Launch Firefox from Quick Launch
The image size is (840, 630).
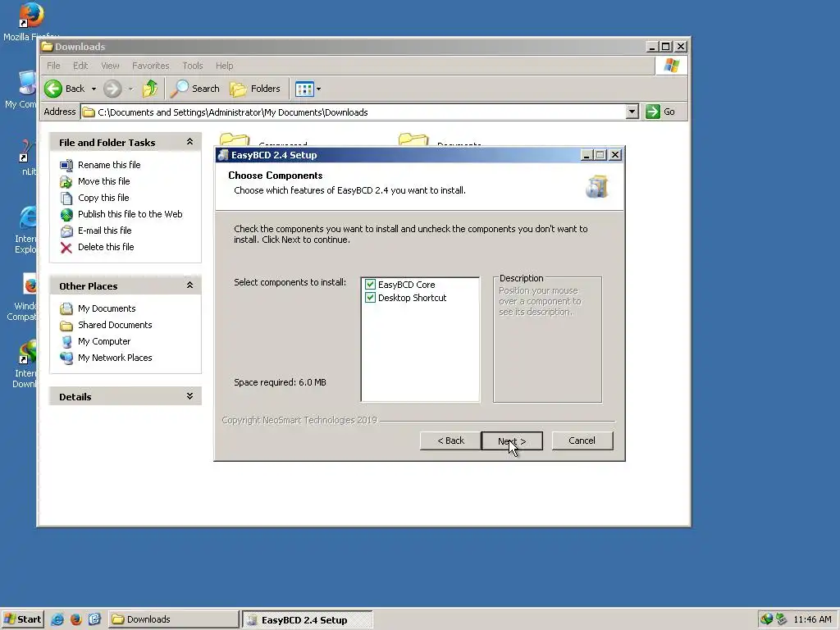pos(76,619)
